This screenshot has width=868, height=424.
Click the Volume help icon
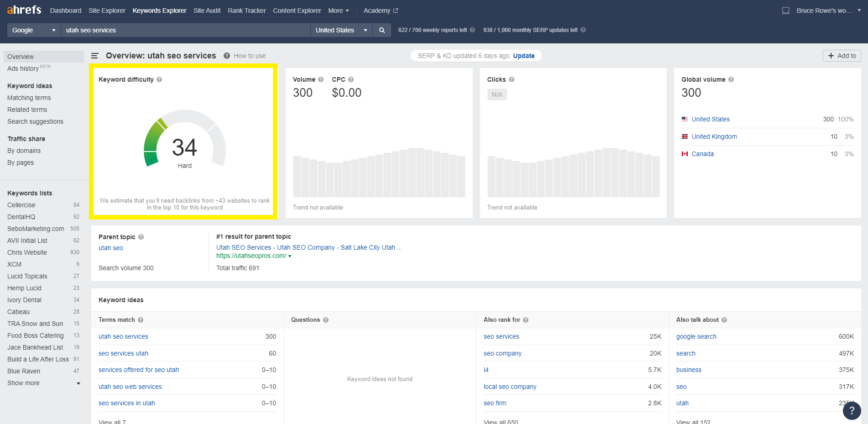(x=321, y=79)
